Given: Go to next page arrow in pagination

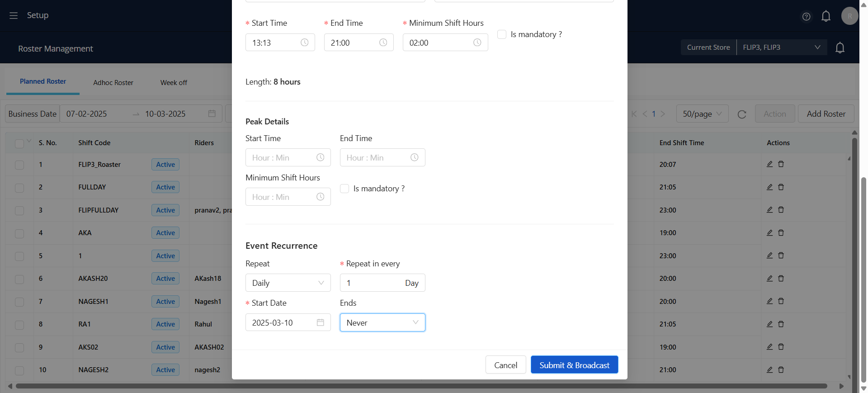Looking at the screenshot, I should [x=663, y=114].
